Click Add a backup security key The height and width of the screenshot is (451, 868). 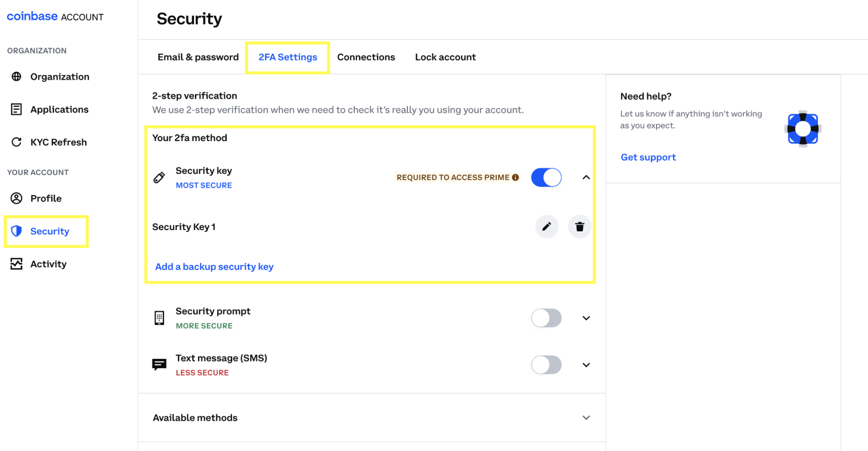pos(214,266)
